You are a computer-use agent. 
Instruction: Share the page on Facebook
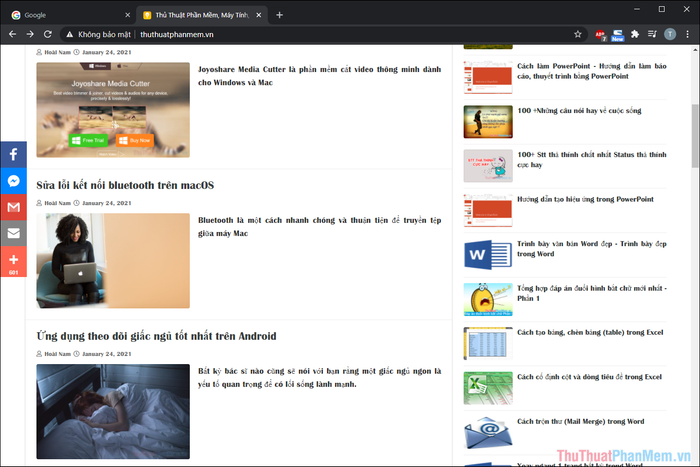click(13, 154)
